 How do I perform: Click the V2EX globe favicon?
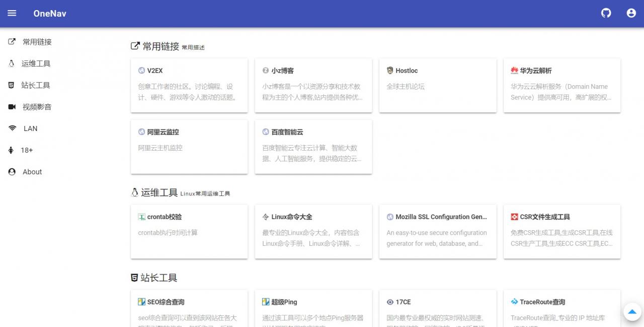click(x=142, y=71)
